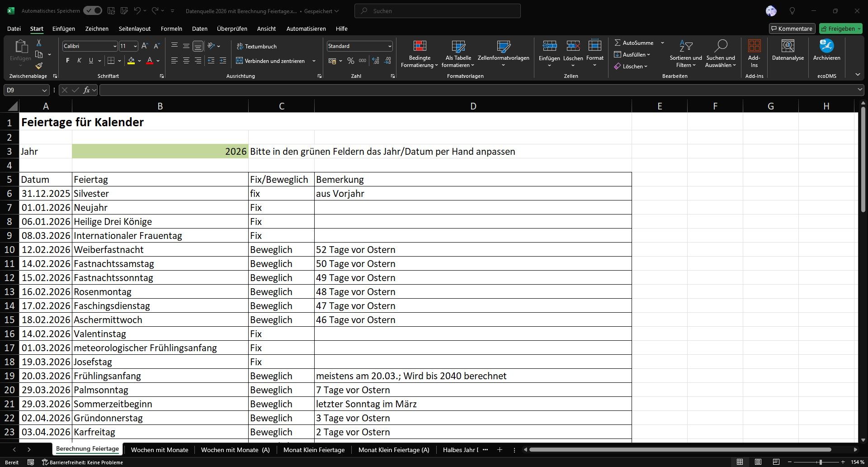Expand the Standard number format dropdown
This screenshot has height=467, width=868.
[x=389, y=46]
